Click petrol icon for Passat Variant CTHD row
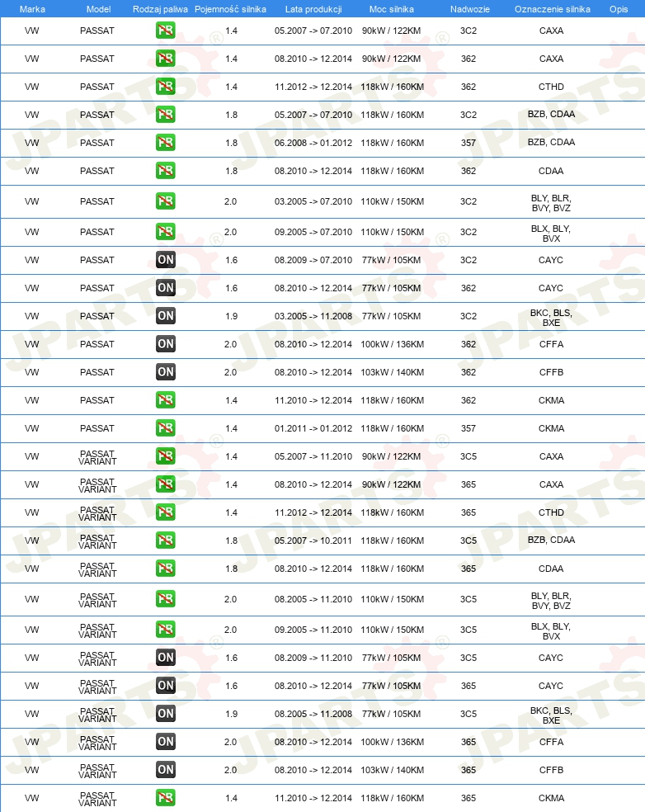Screen dimensions: 645x812 pyautogui.click(x=166, y=512)
